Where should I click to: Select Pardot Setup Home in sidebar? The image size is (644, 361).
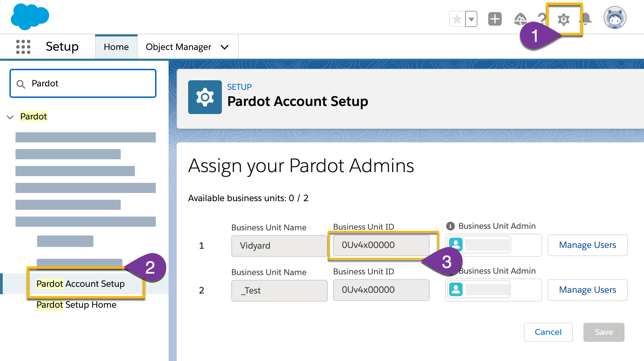76,305
